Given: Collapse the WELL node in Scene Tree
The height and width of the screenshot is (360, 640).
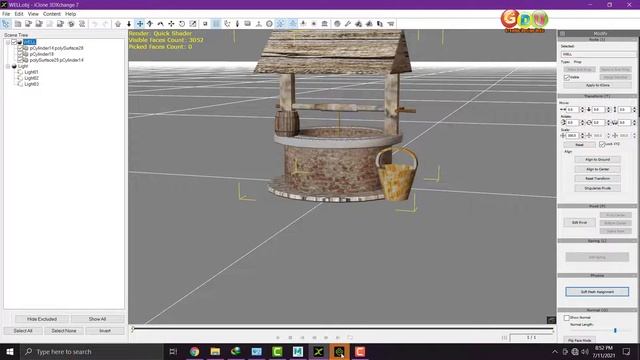Looking at the screenshot, I should point(8,42).
